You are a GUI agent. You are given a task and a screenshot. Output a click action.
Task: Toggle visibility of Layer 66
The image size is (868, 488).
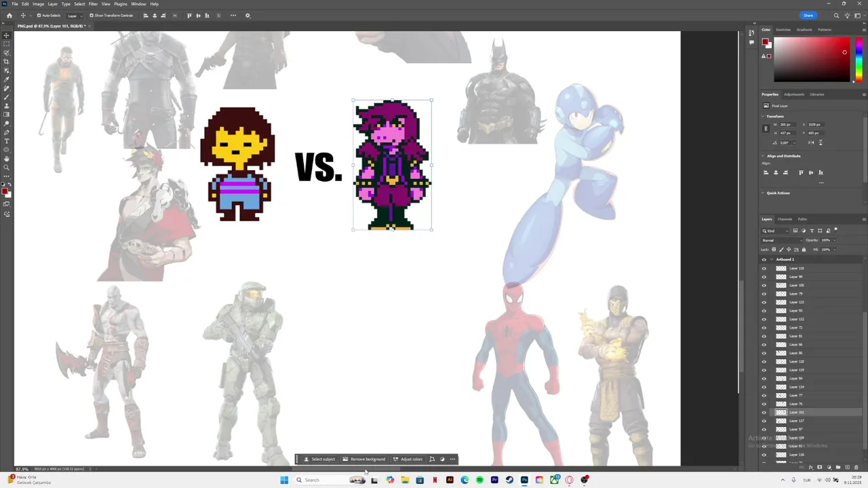pyautogui.click(x=764, y=344)
